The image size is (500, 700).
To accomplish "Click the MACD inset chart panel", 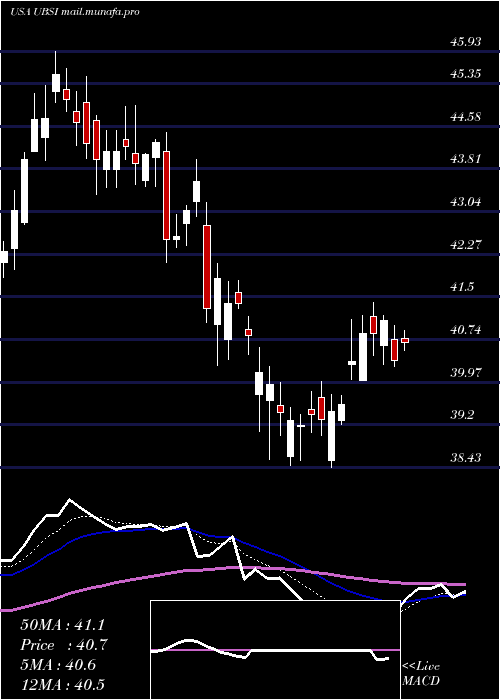I will coord(275,650).
